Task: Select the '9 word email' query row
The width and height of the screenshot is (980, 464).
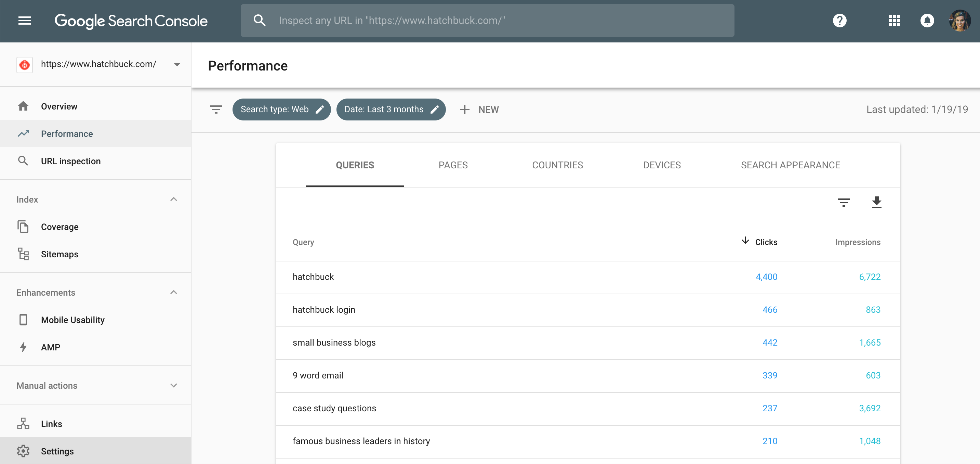Action: tap(588, 376)
